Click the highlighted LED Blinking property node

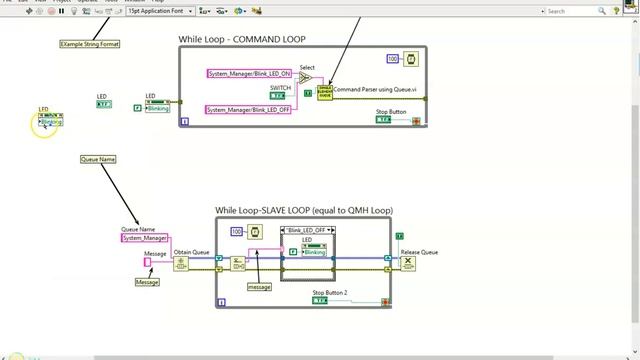(51, 120)
